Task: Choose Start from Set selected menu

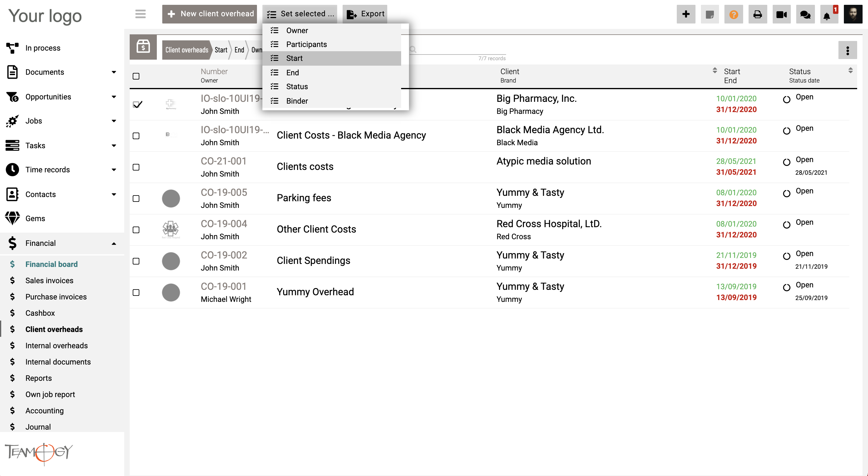Action: 294,58
